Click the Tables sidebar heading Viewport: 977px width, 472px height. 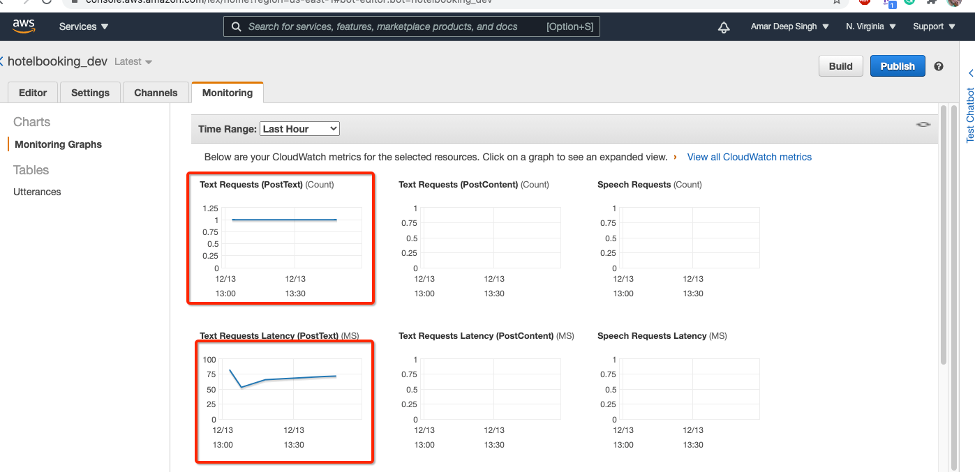31,170
